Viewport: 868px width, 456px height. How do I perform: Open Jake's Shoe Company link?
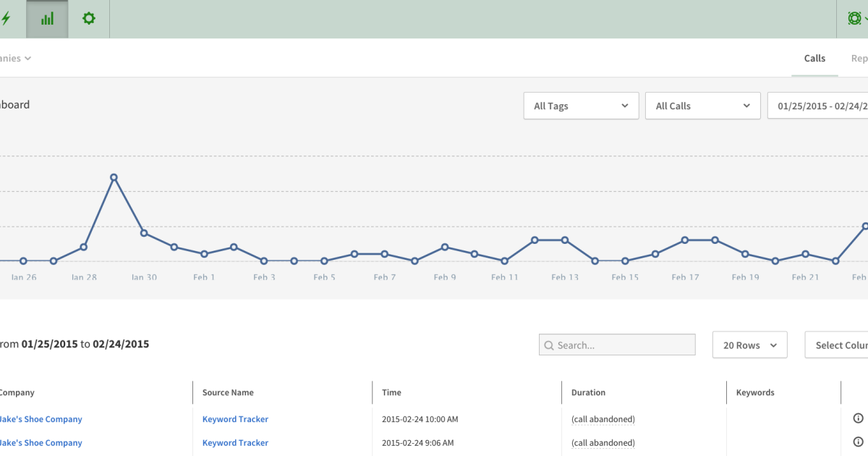click(41, 419)
